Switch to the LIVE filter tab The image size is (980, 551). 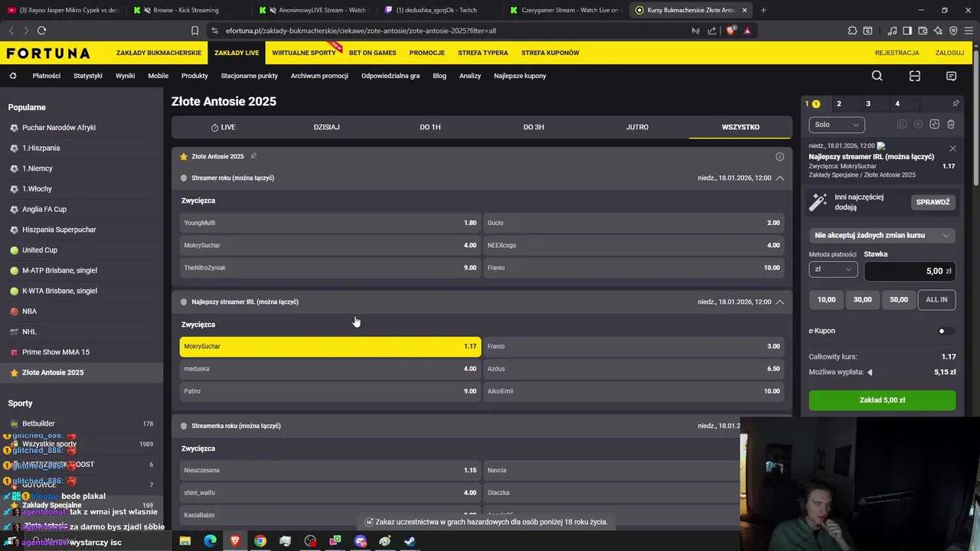click(223, 127)
